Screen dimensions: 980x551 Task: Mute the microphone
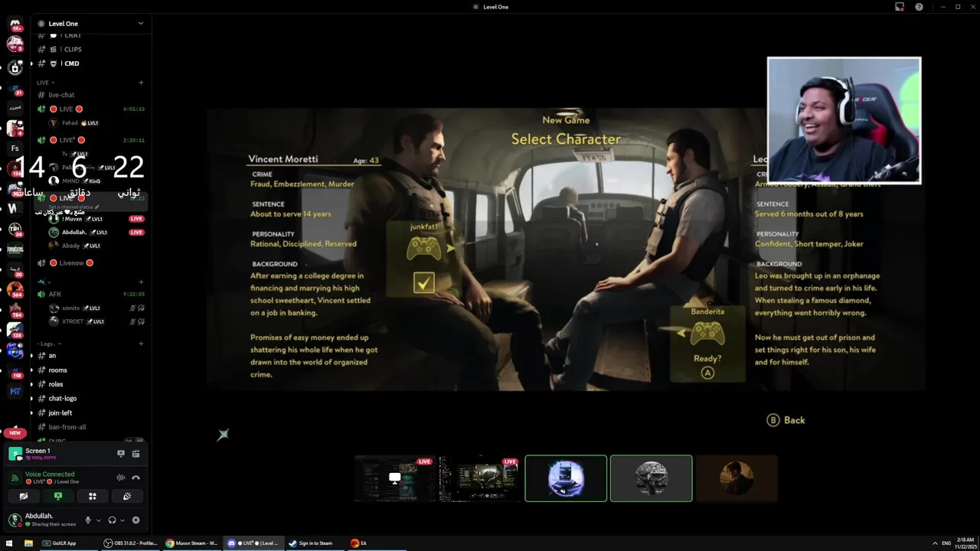pyautogui.click(x=88, y=520)
